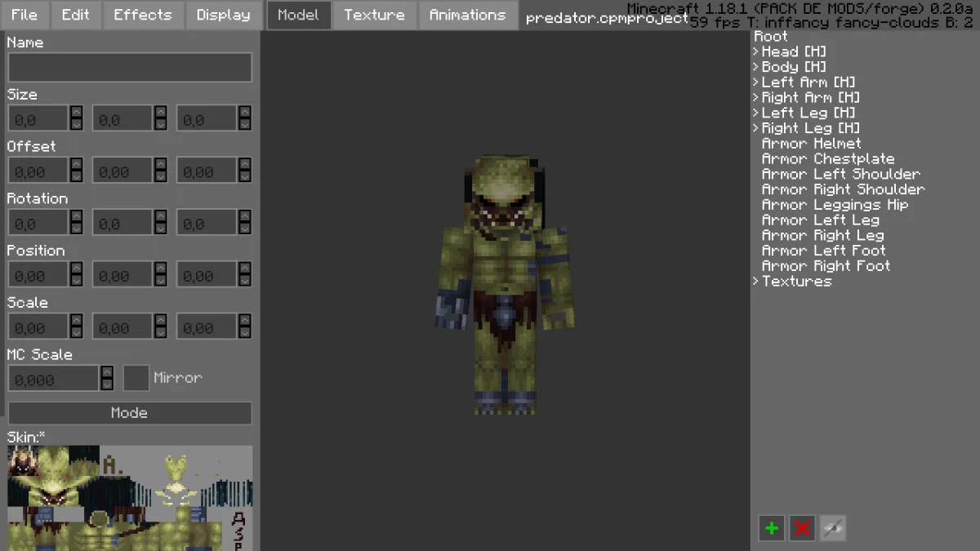Screen dimensions: 980x551
Task: Tick the Mirror checkbox
Action: click(x=136, y=378)
